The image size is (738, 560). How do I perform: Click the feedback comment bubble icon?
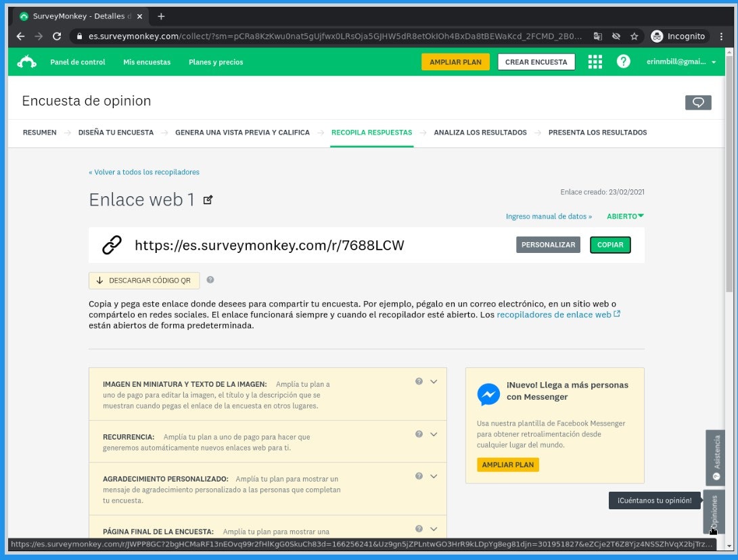[x=698, y=102]
